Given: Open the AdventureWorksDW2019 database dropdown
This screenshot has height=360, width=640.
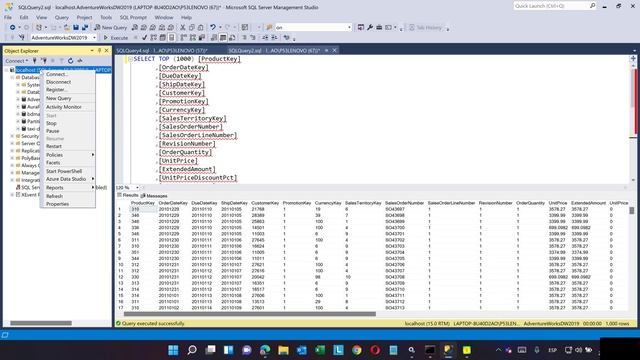Looking at the screenshot, I should click(x=94, y=38).
